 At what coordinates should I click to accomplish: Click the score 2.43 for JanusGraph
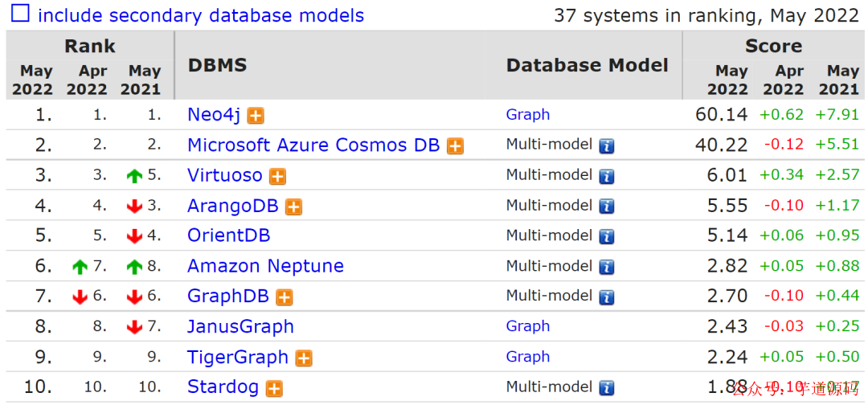pos(727,326)
